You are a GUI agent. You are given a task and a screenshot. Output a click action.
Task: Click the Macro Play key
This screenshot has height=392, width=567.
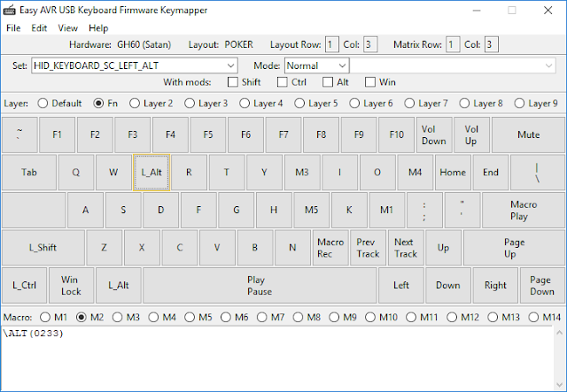[x=524, y=210]
